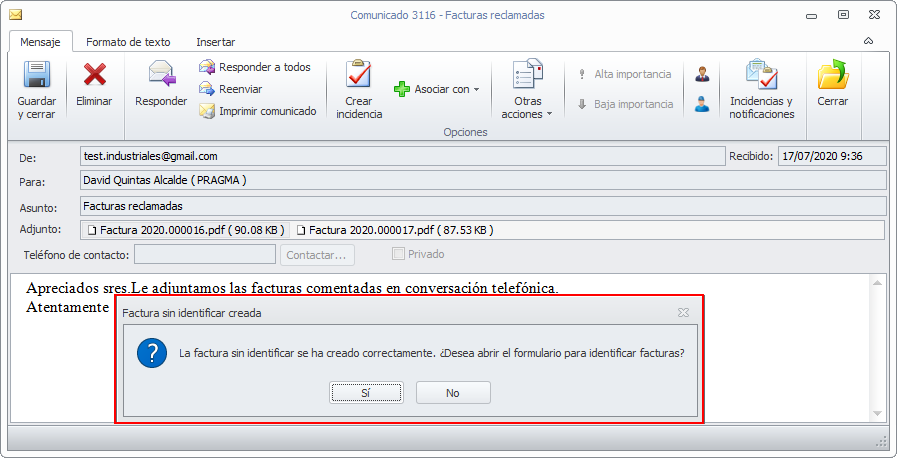This screenshot has width=897, height=458.
Task: Click the Guardar y cerrar floppy icon
Action: tap(37, 75)
